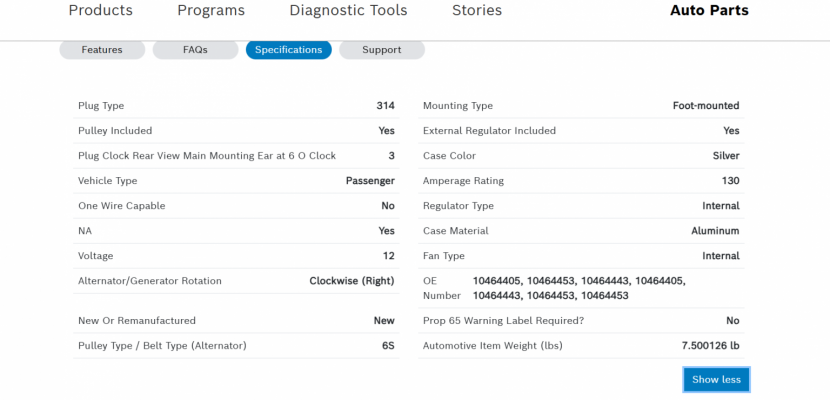Switch to the Features tab

pyautogui.click(x=102, y=50)
